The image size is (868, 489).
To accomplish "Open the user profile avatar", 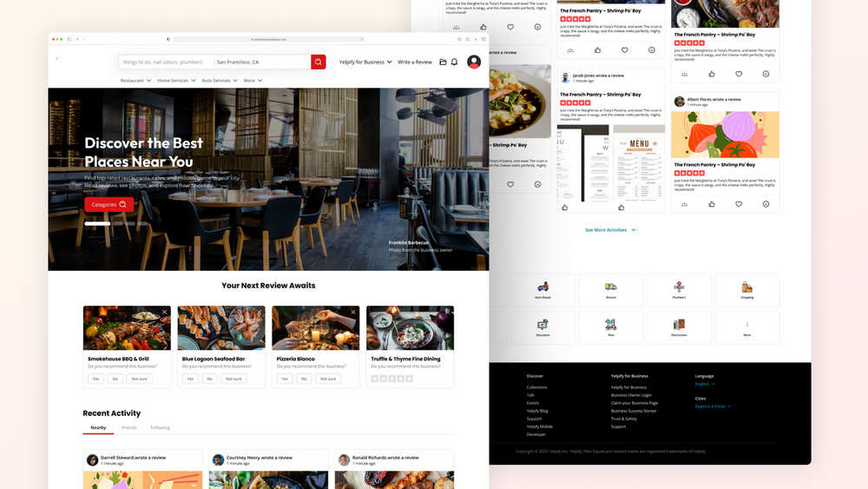I will click(474, 62).
